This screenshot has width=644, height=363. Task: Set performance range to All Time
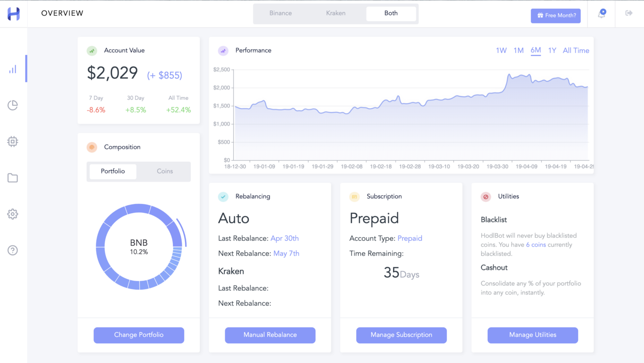pyautogui.click(x=576, y=50)
